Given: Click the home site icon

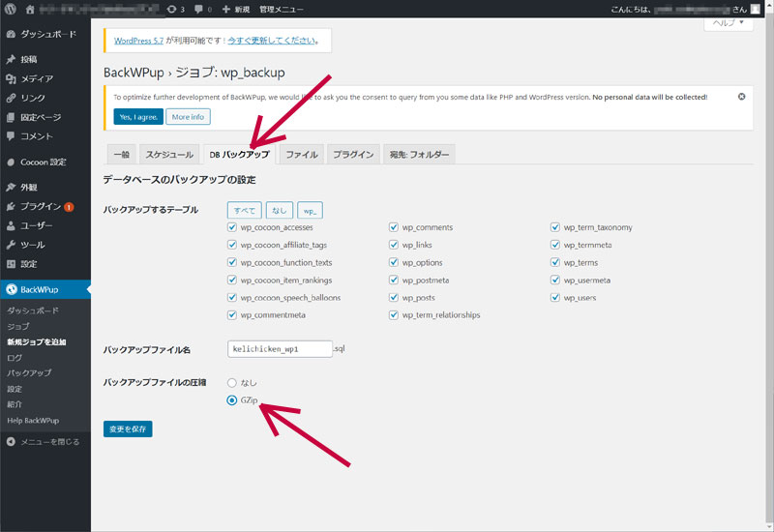Looking at the screenshot, I should pos(30,9).
